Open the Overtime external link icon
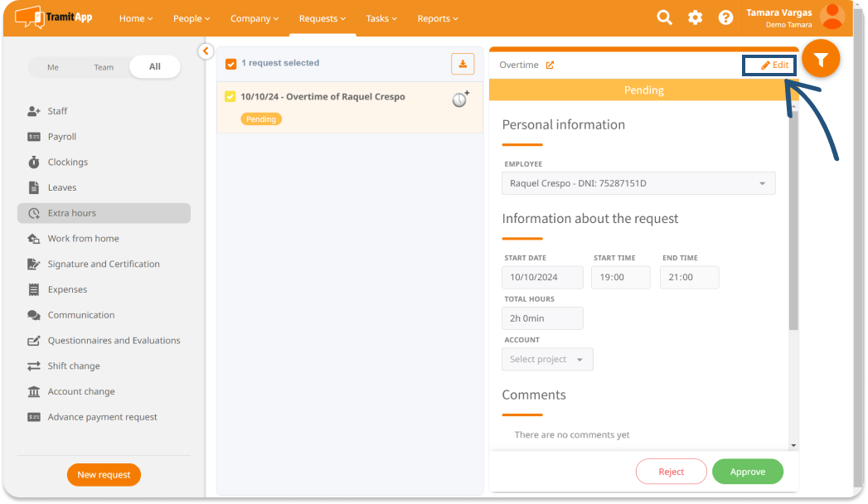The height and width of the screenshot is (504, 868). tap(550, 65)
